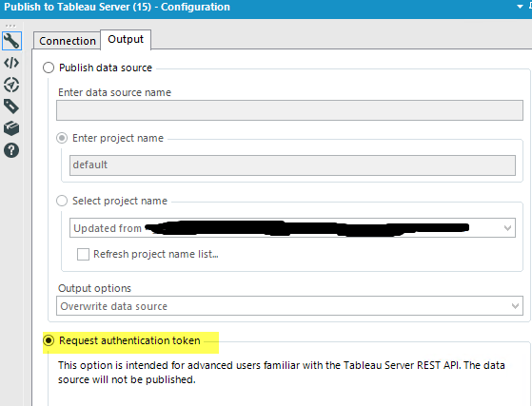Switch to the Connection tab
This screenshot has height=406, width=532.
pyautogui.click(x=68, y=41)
